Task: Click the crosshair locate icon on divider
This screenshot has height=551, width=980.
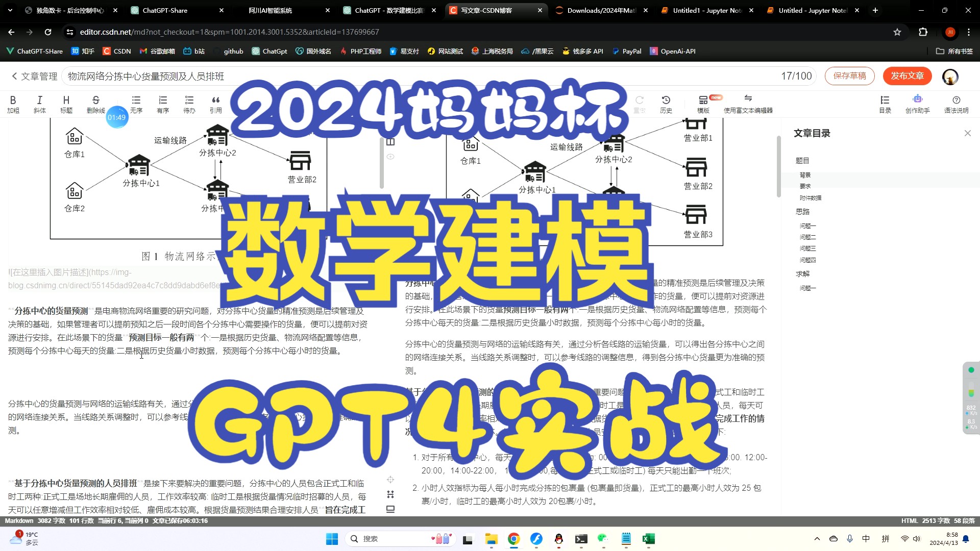Action: (x=390, y=480)
